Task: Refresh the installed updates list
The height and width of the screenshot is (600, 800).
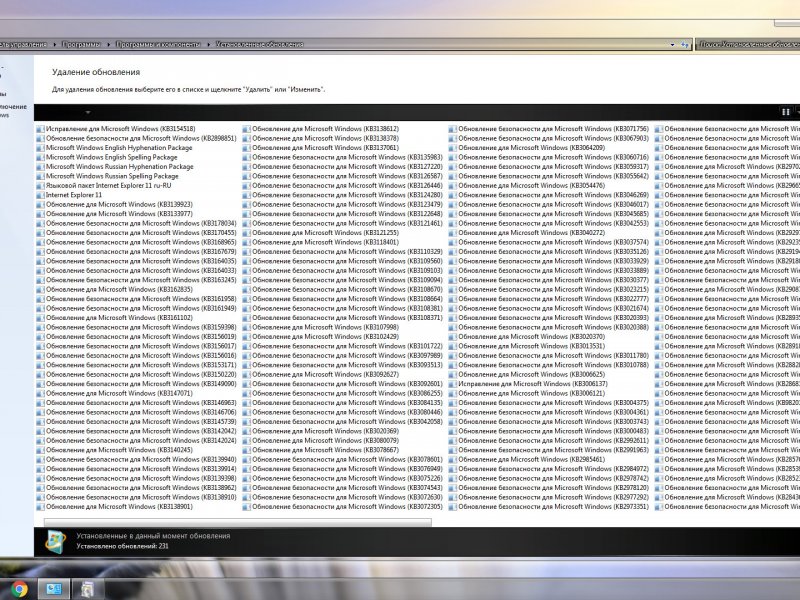Action: (685, 44)
